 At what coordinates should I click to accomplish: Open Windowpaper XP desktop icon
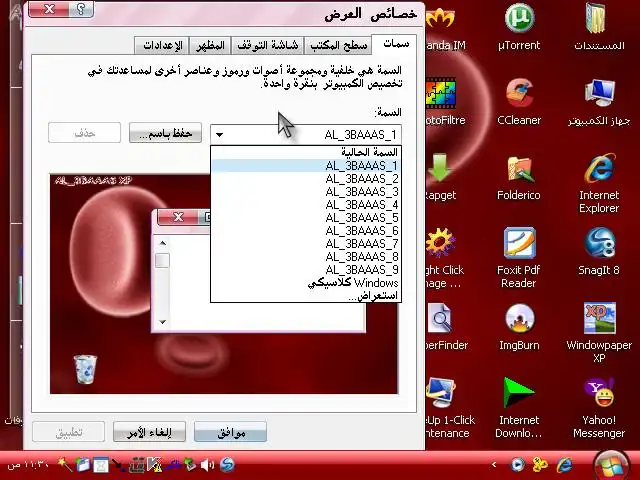(599, 333)
